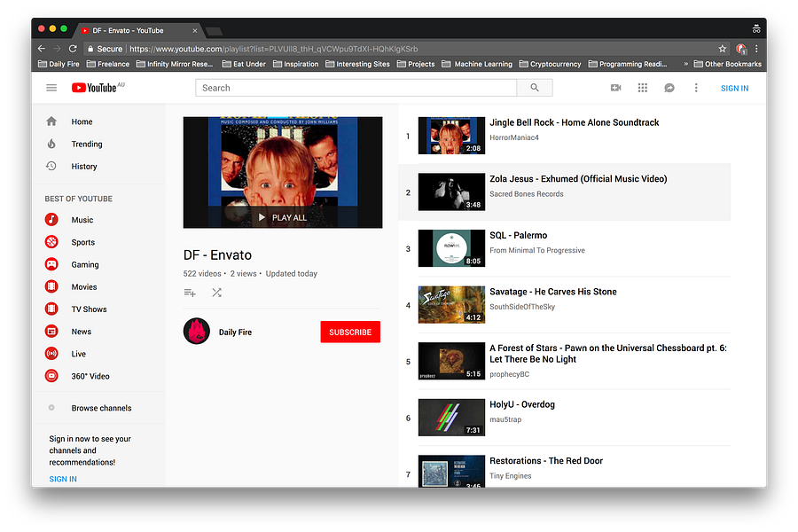Click the browser address bar URL

(x=273, y=49)
